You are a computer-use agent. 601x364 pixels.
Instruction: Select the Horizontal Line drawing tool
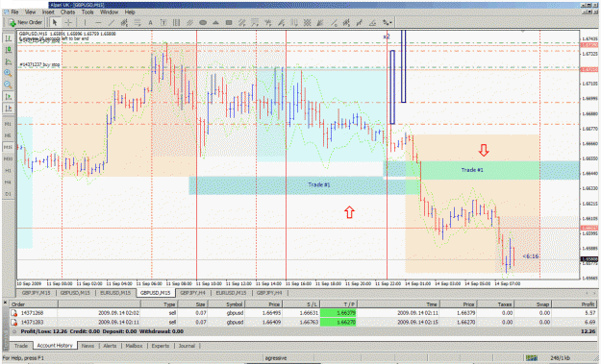(x=98, y=23)
